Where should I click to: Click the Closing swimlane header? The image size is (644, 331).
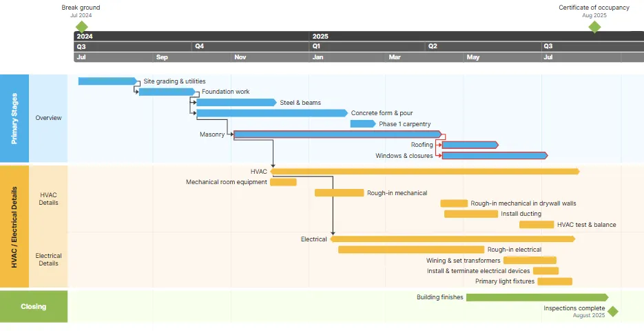34,307
